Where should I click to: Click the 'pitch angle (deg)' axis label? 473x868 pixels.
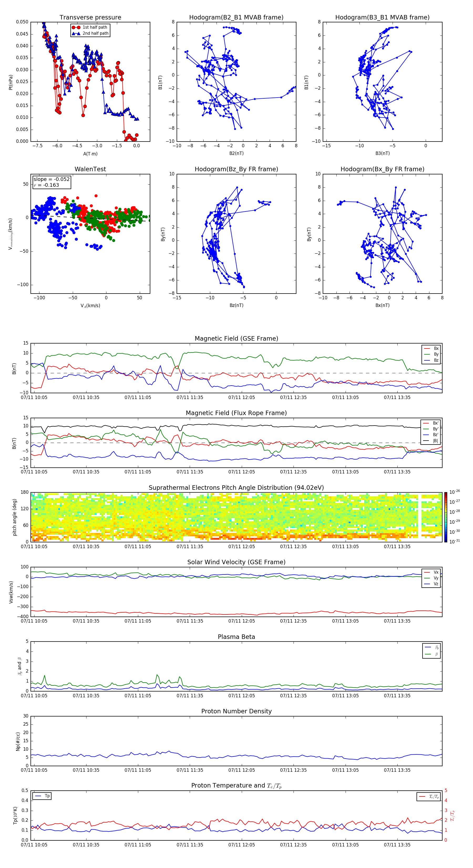[x=14, y=517]
